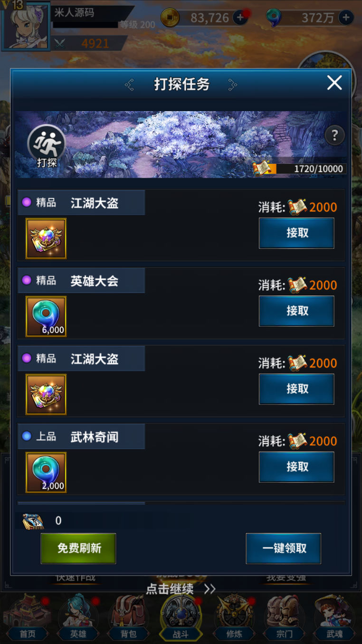
Task: Accept the 英雄大会 mission with 接取
Action: (x=296, y=311)
